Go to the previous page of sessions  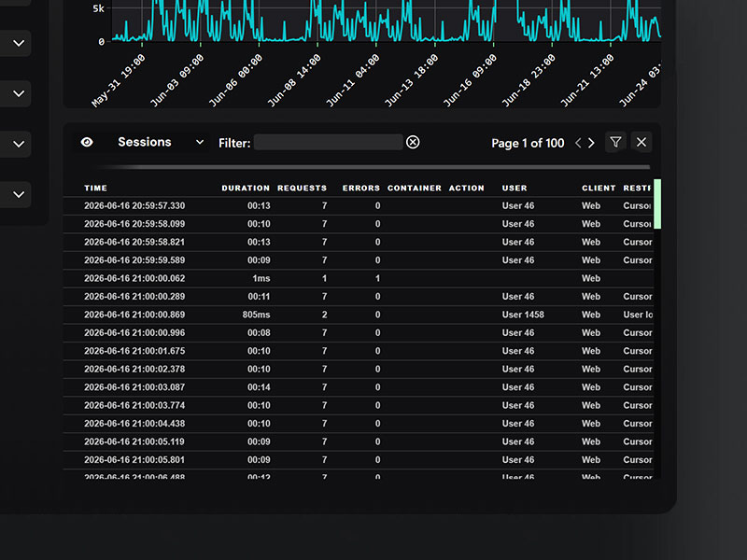point(578,143)
